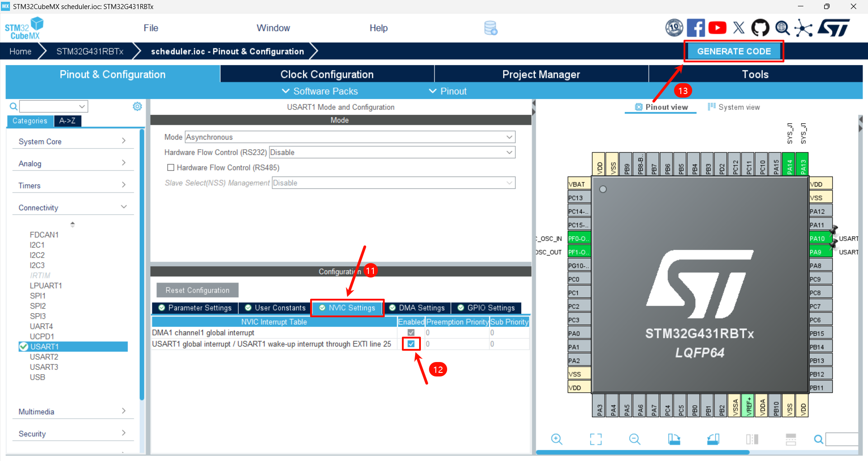Select the PC13 pin on the chip
This screenshot has height=461, width=868.
579,198
